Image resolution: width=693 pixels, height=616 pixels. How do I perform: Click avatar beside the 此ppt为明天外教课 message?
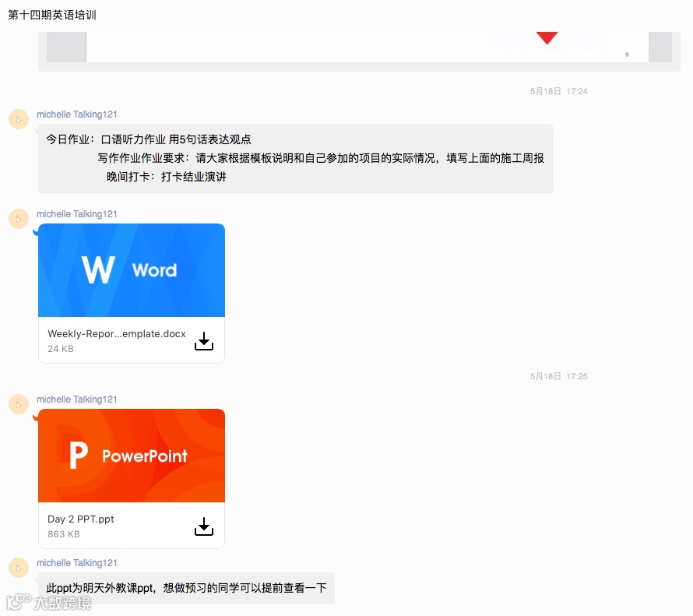19,568
